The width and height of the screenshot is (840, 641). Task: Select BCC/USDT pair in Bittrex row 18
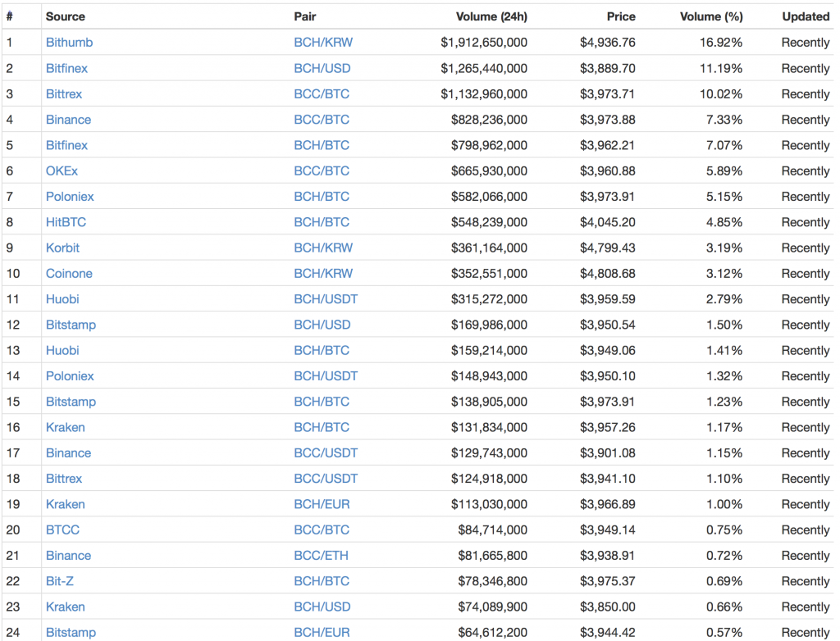point(326,479)
